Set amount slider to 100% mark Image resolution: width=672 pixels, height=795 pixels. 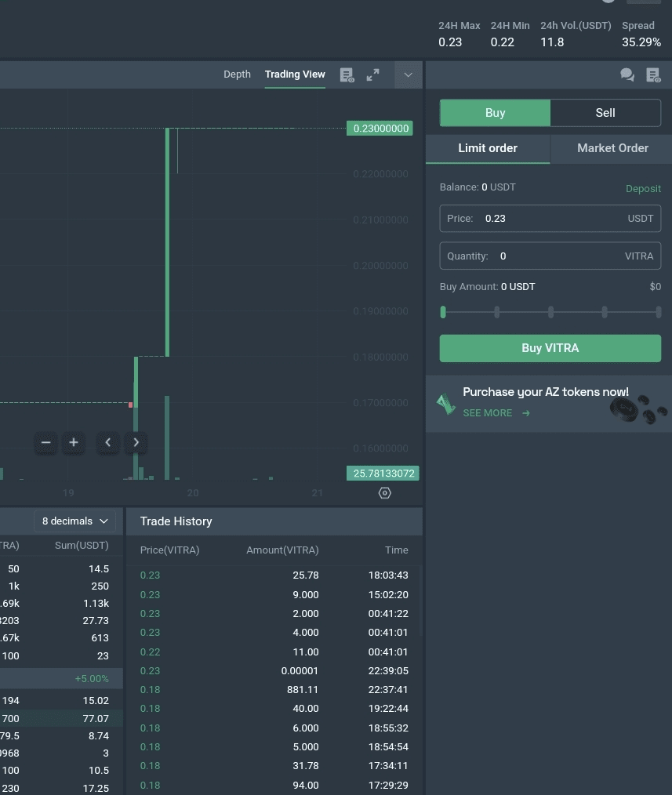click(659, 312)
